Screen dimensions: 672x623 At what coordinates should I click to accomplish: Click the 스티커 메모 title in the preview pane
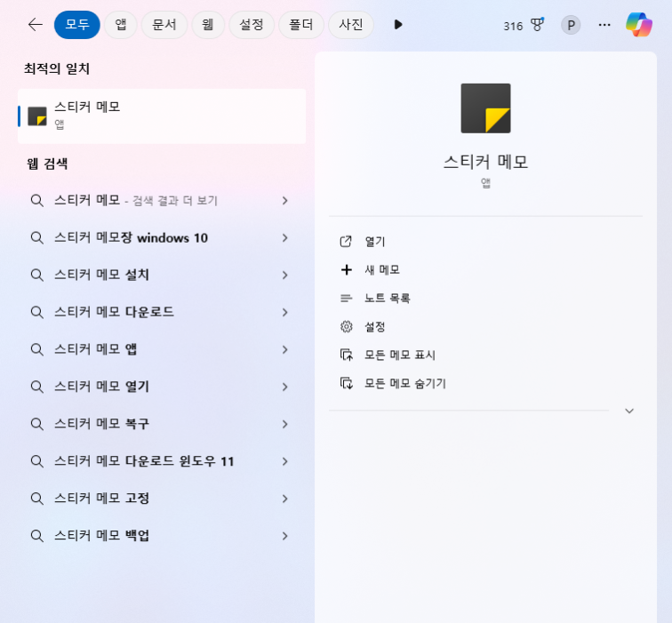[x=485, y=162]
